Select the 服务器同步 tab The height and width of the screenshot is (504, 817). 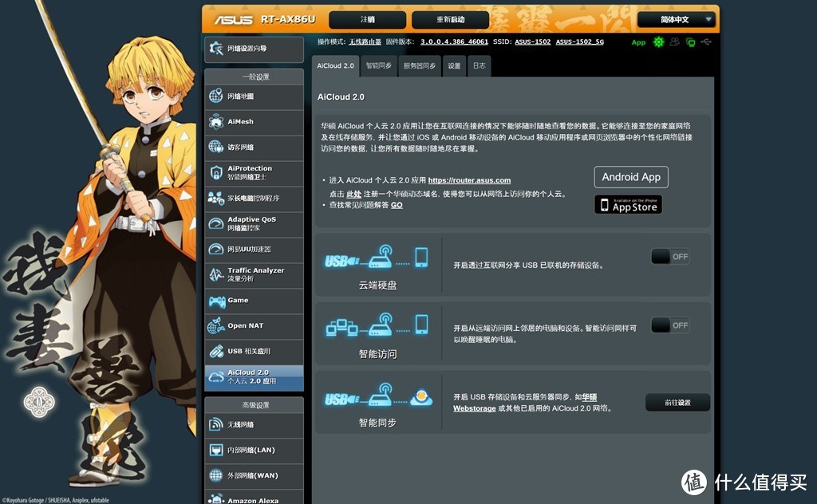tap(419, 66)
